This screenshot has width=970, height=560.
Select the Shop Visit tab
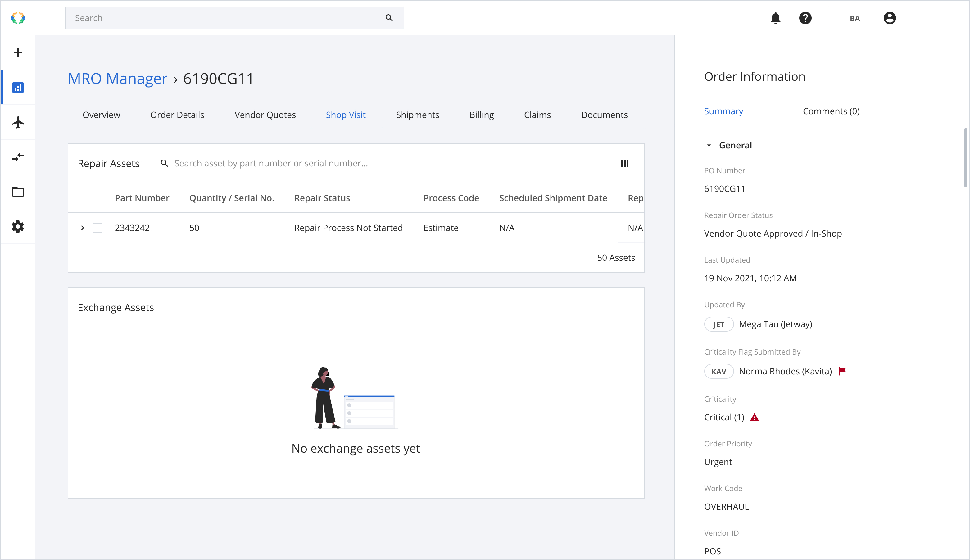tap(345, 115)
